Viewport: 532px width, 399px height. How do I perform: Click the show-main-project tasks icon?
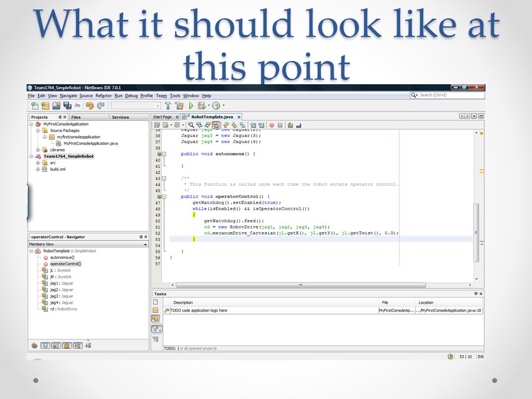[x=155, y=310]
